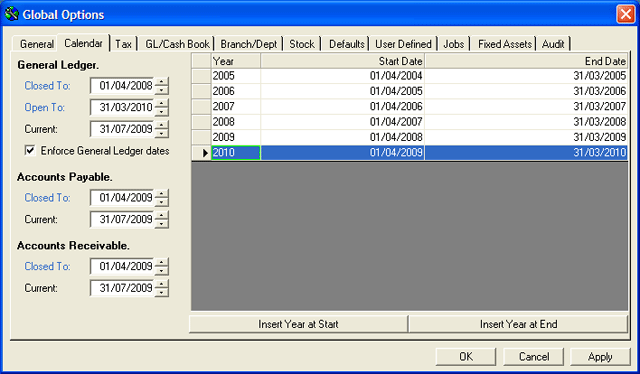
Task: Open the Fixed Assets tab
Action: click(x=505, y=44)
